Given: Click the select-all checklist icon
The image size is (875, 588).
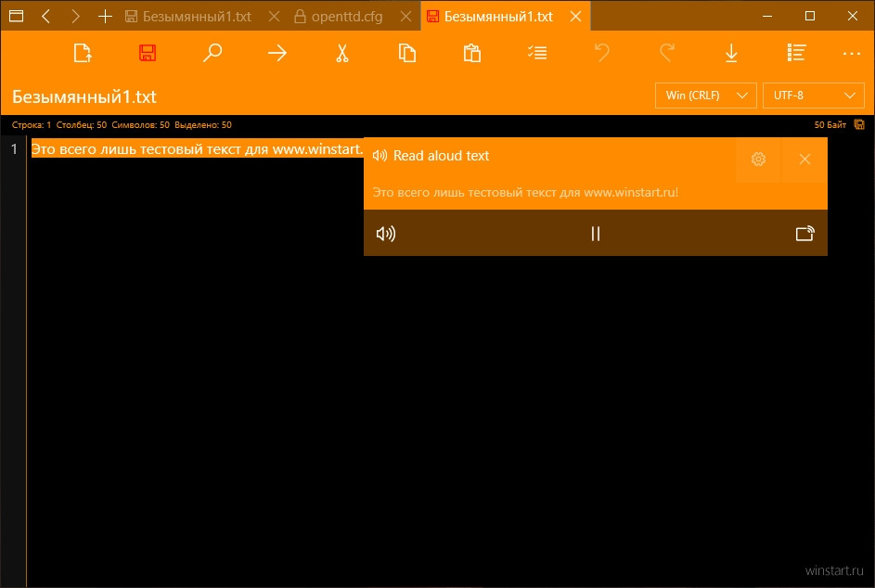Looking at the screenshot, I should [x=537, y=54].
